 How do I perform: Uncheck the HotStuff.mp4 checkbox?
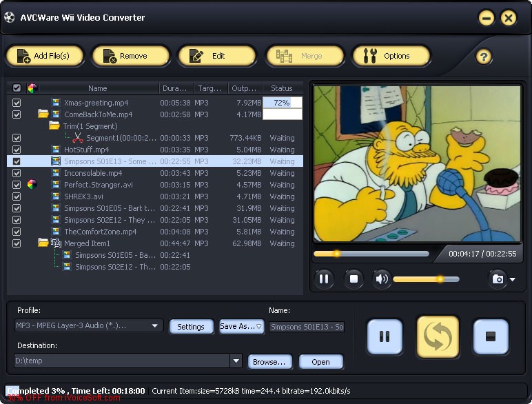17,150
